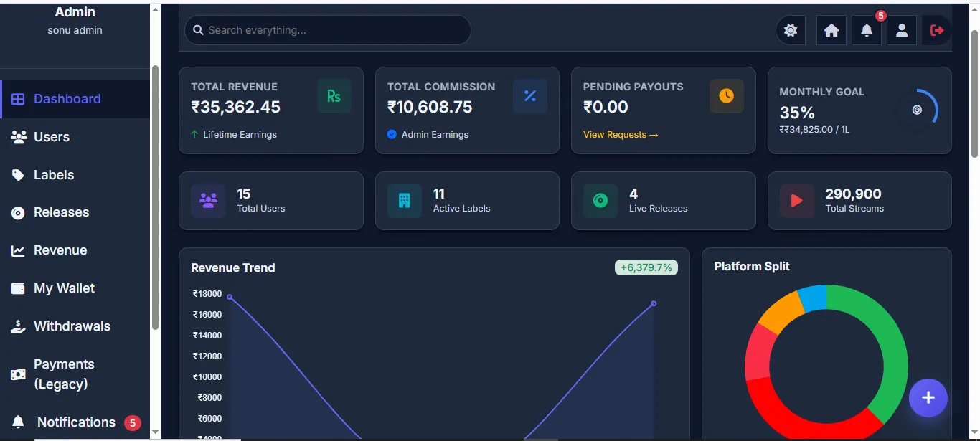
Task: Open Payments (Legacy) in sidebar
Action: 75,374
